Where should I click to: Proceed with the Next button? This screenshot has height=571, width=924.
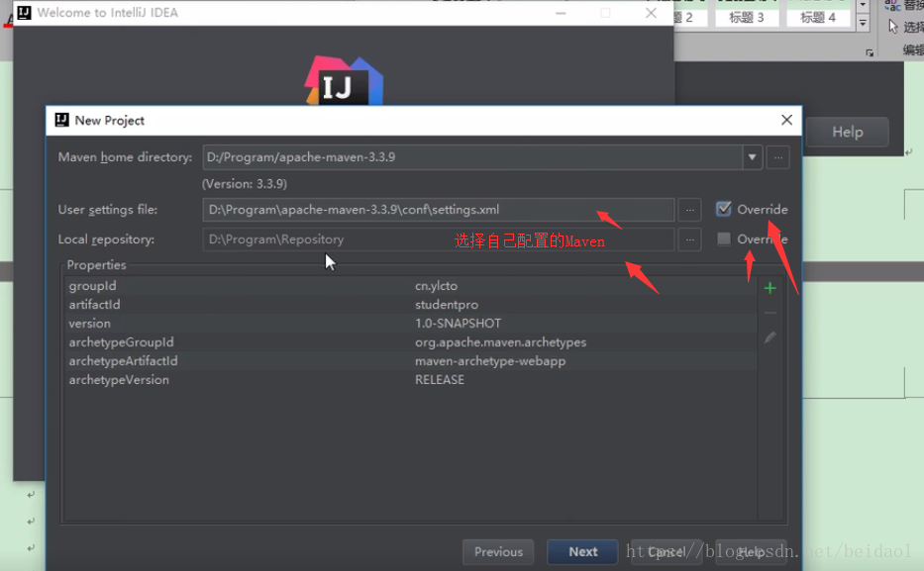tap(582, 551)
